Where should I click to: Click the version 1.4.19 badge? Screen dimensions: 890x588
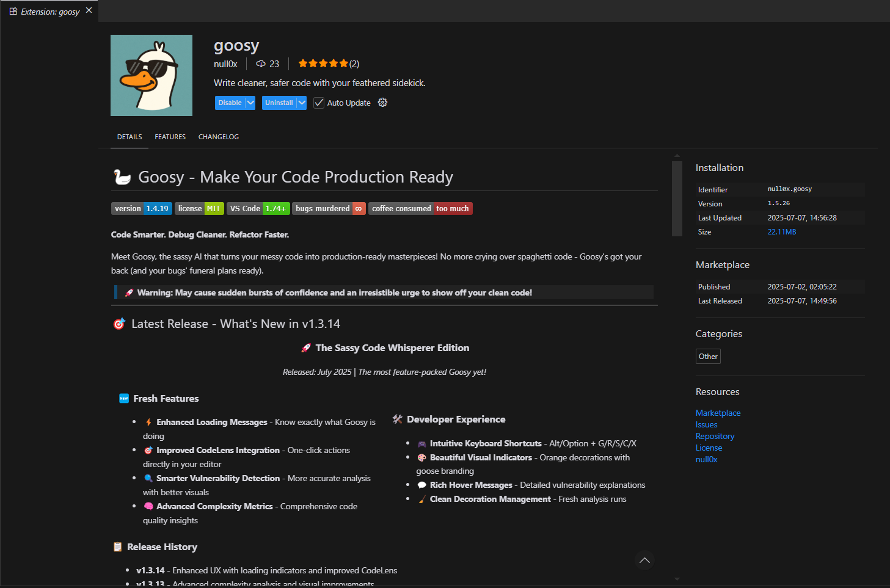(142, 208)
